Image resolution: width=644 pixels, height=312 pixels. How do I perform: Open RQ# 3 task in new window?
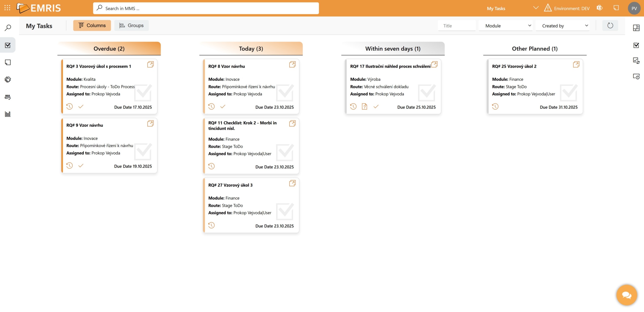[x=150, y=64]
